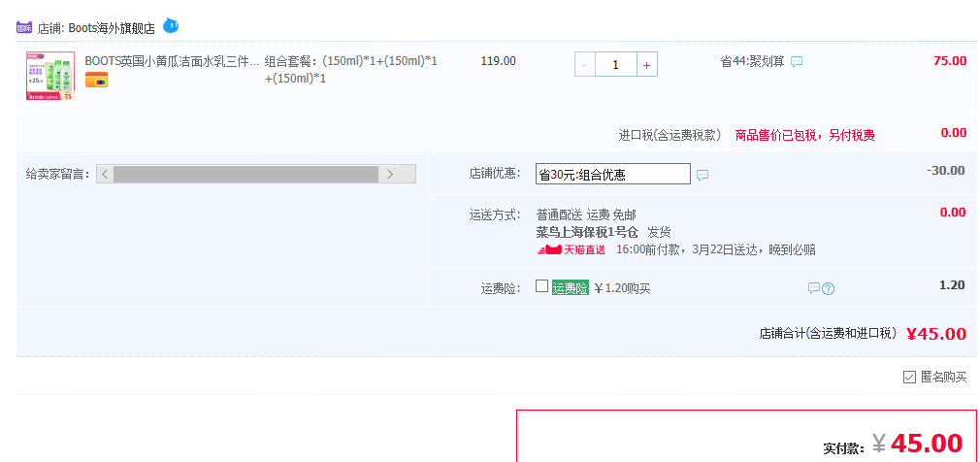Open the 省30元:组合优惠 store discount dropdown
980x462 pixels.
point(612,175)
